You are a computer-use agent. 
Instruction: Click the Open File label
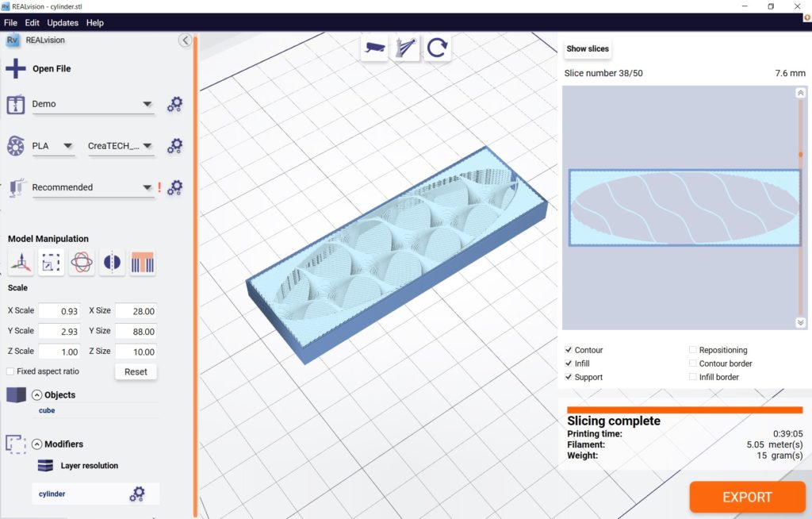tap(52, 68)
